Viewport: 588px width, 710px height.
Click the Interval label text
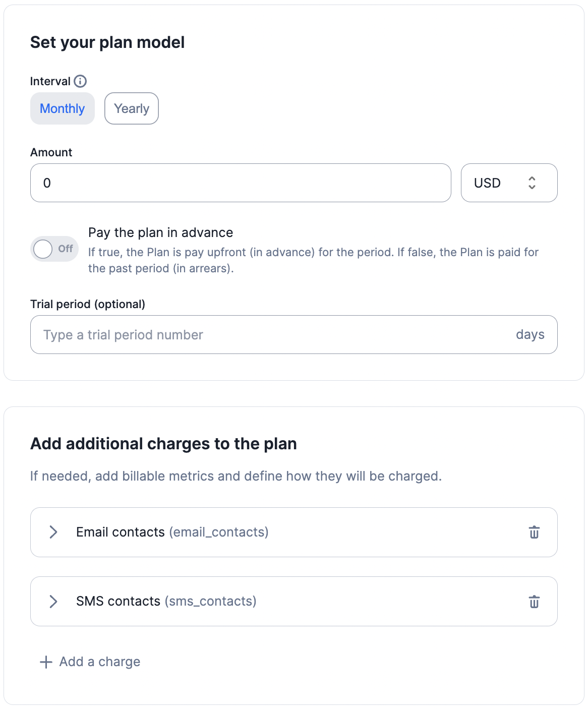coord(50,81)
